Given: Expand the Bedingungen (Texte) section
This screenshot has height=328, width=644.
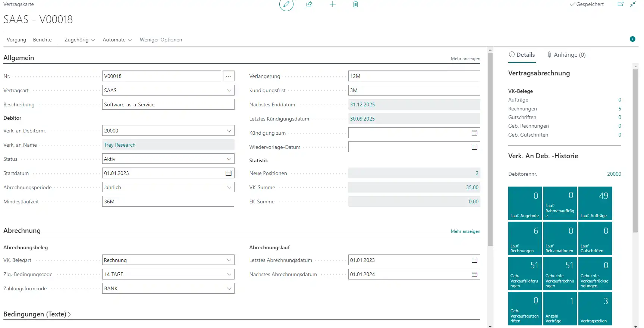Looking at the screenshot, I should (x=37, y=314).
